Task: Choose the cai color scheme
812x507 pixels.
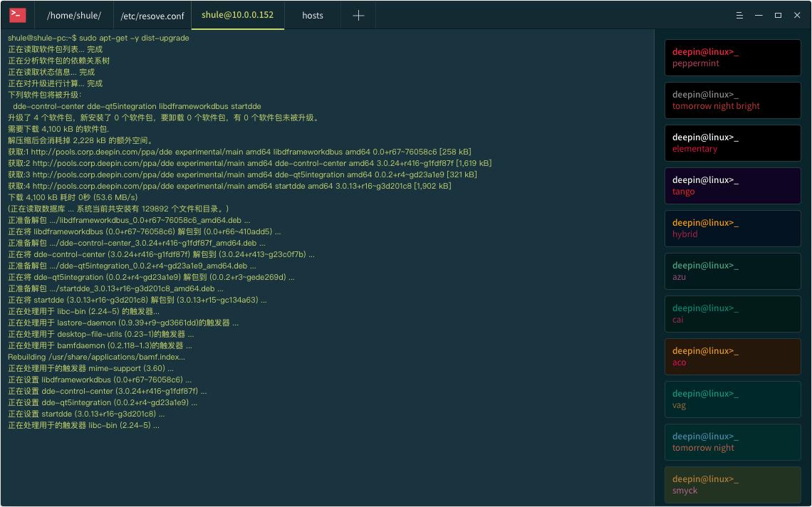Action: pyautogui.click(x=732, y=314)
